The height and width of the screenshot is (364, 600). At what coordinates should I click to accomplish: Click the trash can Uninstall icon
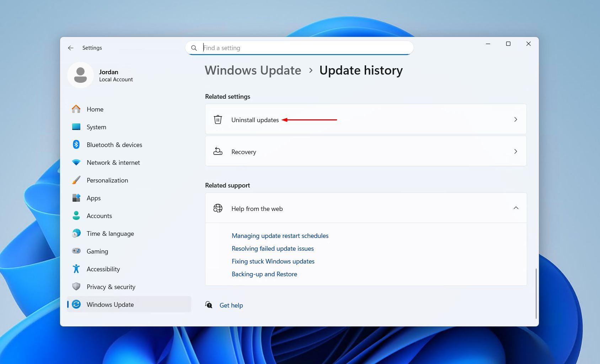[218, 120]
